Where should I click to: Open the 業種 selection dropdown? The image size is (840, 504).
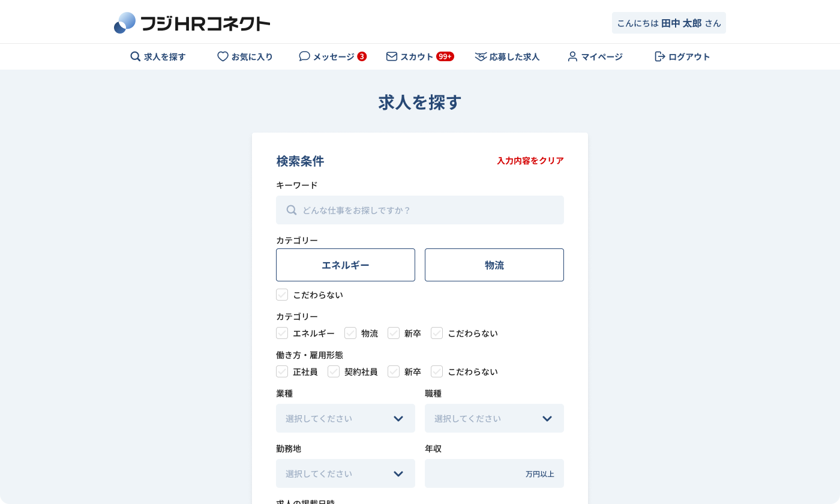coord(346,418)
